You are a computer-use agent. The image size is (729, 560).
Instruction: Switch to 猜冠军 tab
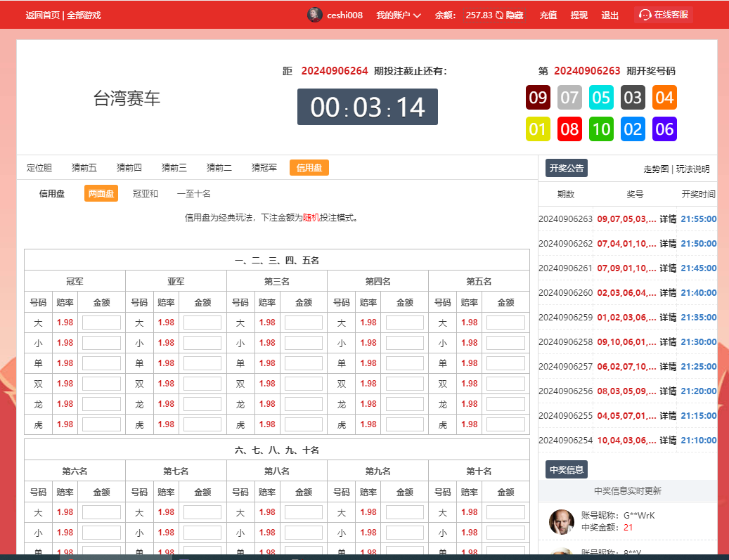[264, 168]
